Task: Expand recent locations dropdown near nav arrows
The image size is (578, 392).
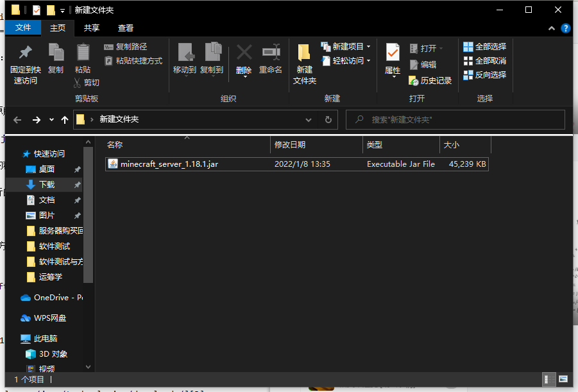Action: [51, 120]
